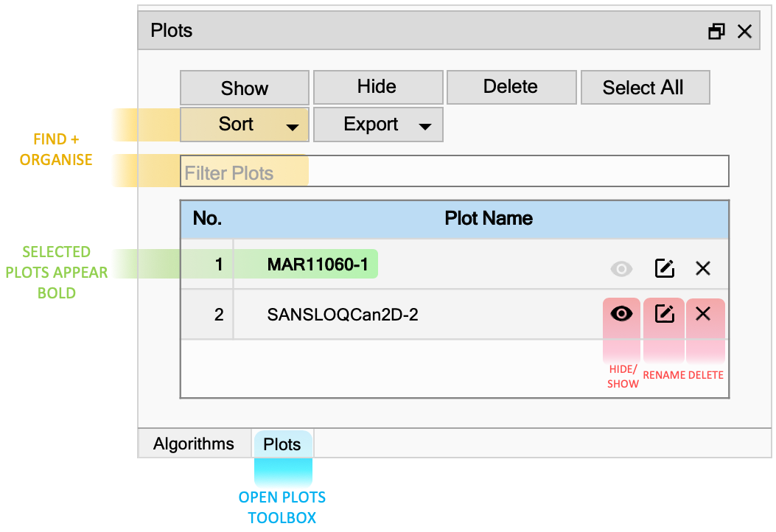Open the Sort dropdown menu

click(245, 125)
